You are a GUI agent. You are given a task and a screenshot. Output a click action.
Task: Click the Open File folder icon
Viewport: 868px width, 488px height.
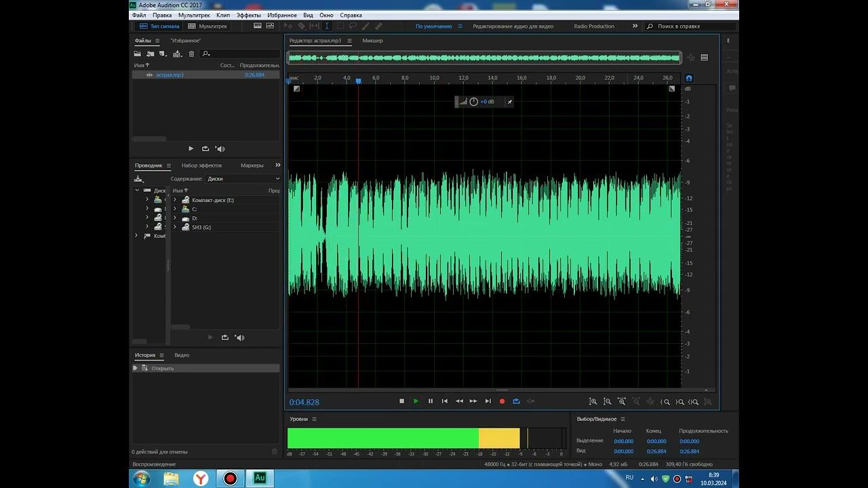click(x=138, y=54)
